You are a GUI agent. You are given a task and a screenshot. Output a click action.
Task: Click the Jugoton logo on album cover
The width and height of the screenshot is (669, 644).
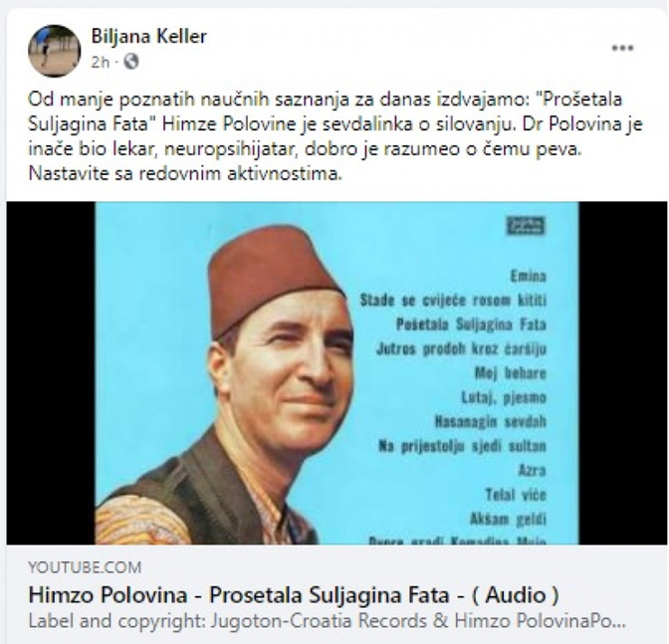pos(526,226)
